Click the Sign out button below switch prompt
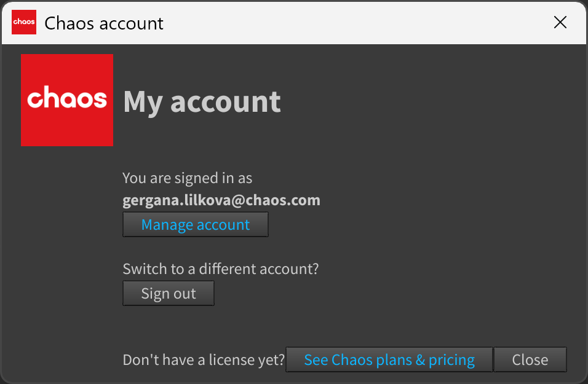The image size is (588, 384). pyautogui.click(x=169, y=293)
